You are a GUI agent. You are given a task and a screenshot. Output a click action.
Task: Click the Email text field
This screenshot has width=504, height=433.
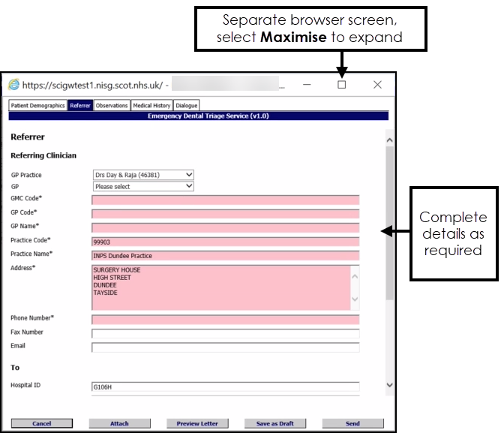click(x=225, y=347)
